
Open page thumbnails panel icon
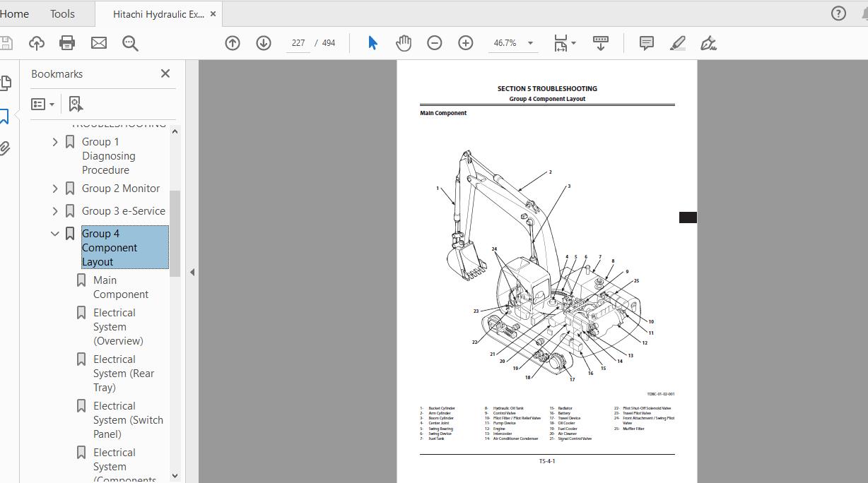[4, 83]
